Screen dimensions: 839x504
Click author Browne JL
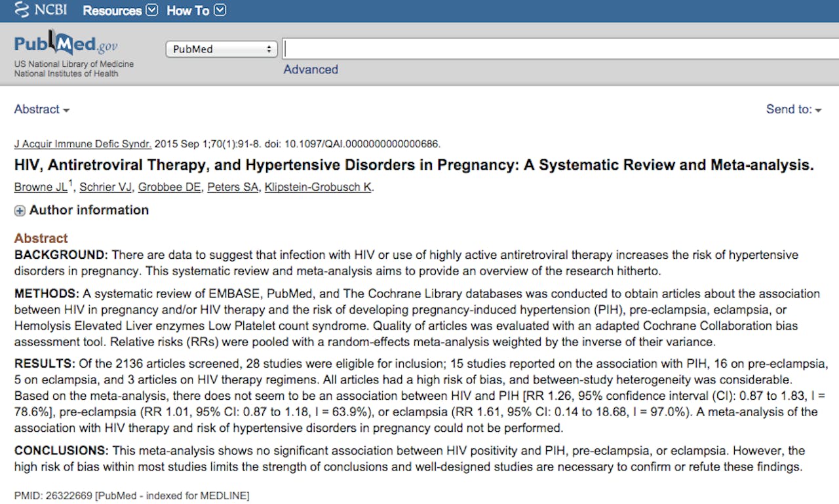coord(40,187)
